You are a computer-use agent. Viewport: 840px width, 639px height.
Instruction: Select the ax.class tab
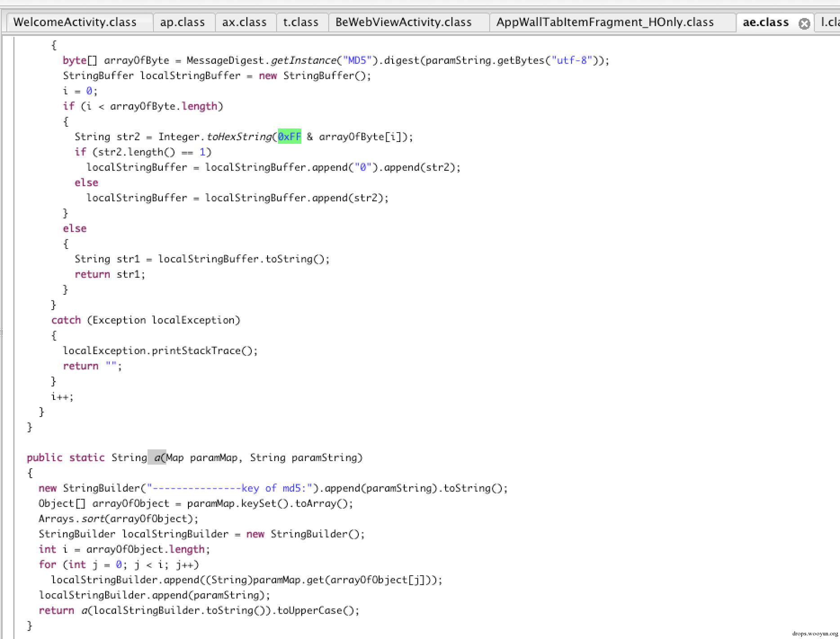click(244, 22)
